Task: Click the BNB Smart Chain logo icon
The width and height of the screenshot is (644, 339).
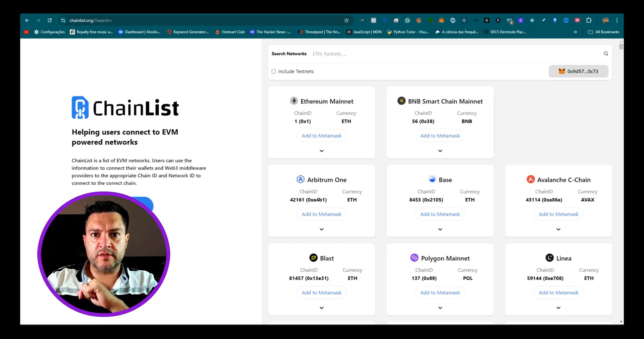Action: [x=401, y=101]
